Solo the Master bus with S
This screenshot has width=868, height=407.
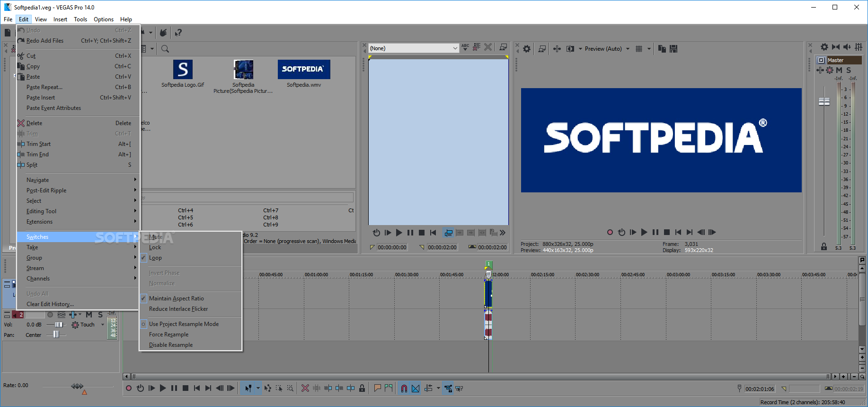tap(848, 70)
